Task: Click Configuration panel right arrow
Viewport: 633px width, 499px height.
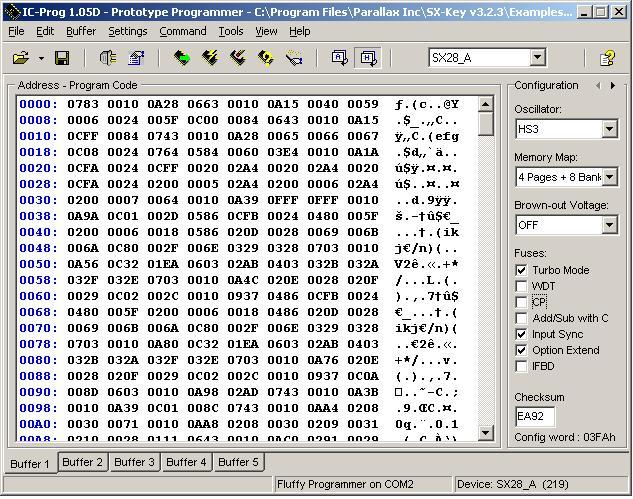Action: 613,86
